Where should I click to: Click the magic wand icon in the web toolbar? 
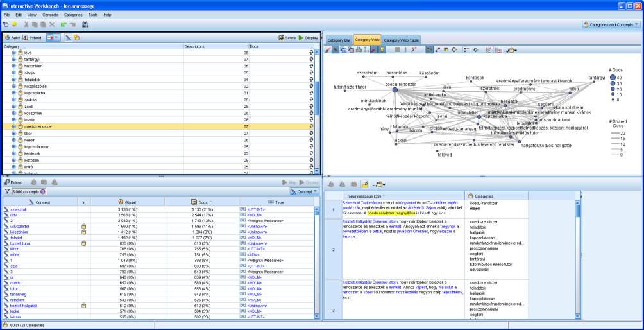[x=414, y=49]
